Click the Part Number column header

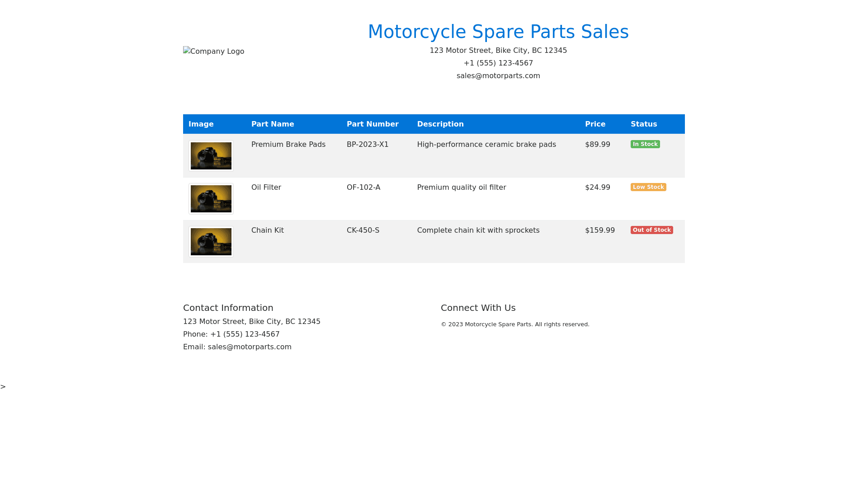(x=373, y=124)
